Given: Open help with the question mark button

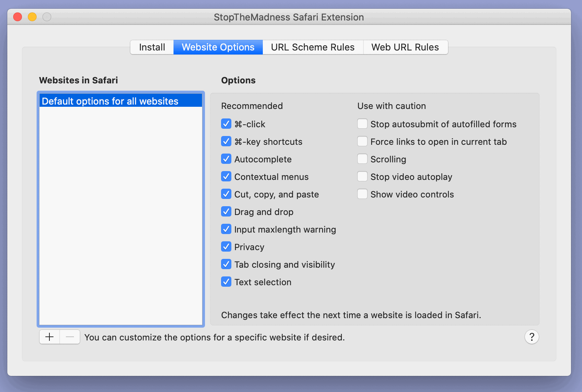Looking at the screenshot, I should [531, 337].
